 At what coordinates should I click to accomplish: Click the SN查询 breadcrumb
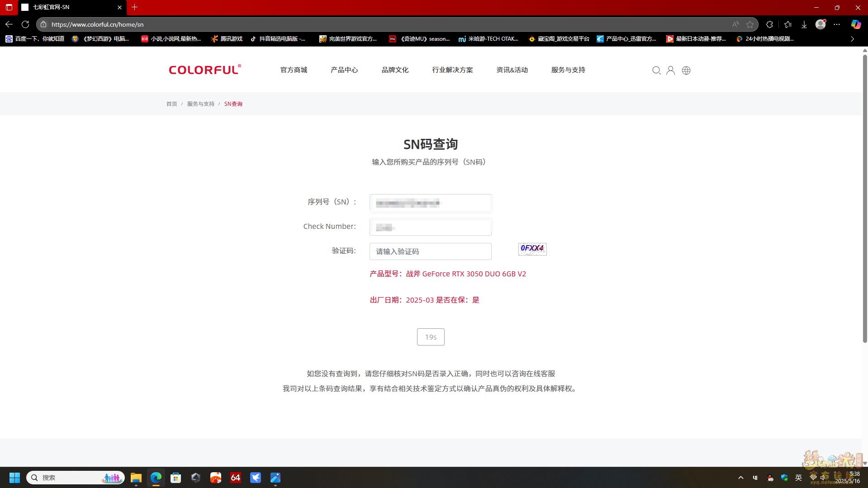pyautogui.click(x=233, y=104)
